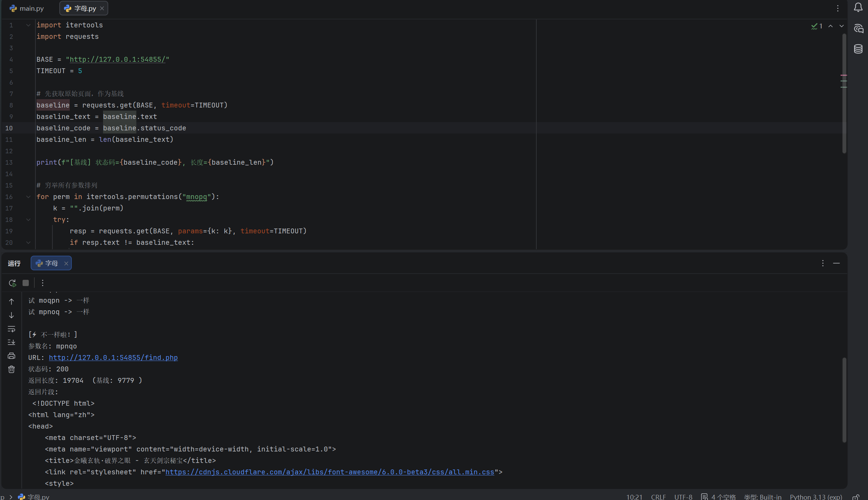Open the cdnjs font-awesome stylesheet link
The image size is (868, 500).
330,472
